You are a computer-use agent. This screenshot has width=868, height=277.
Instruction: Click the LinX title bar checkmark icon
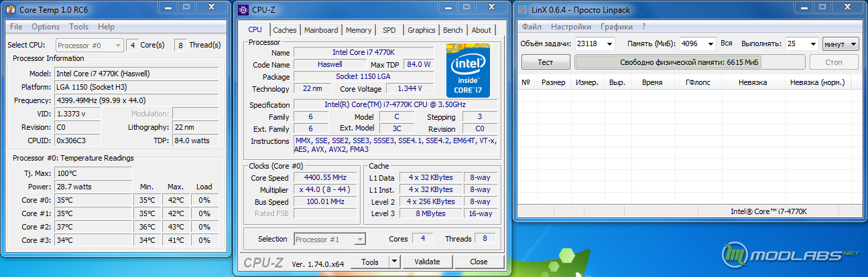coord(523,10)
